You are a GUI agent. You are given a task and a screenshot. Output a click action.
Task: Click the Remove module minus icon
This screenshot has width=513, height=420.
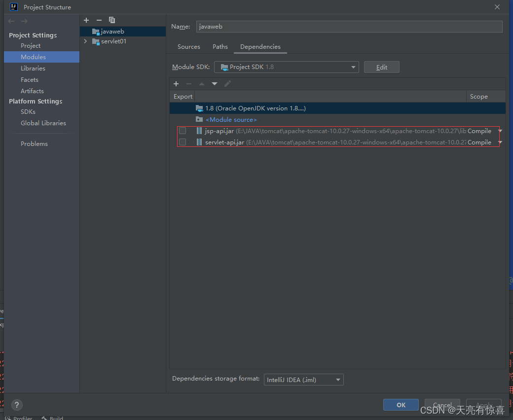[99, 20]
